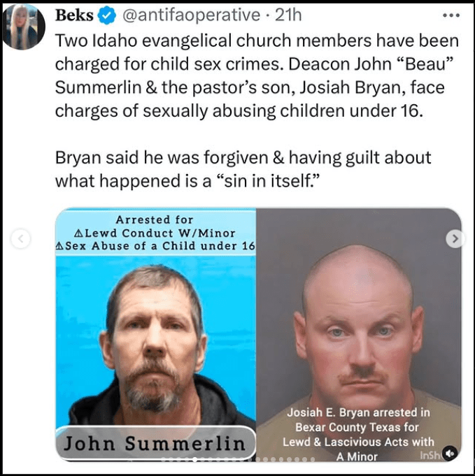The width and height of the screenshot is (475, 476).
Task: Open the left mugshot with the blue background
Action: [x=155, y=335]
